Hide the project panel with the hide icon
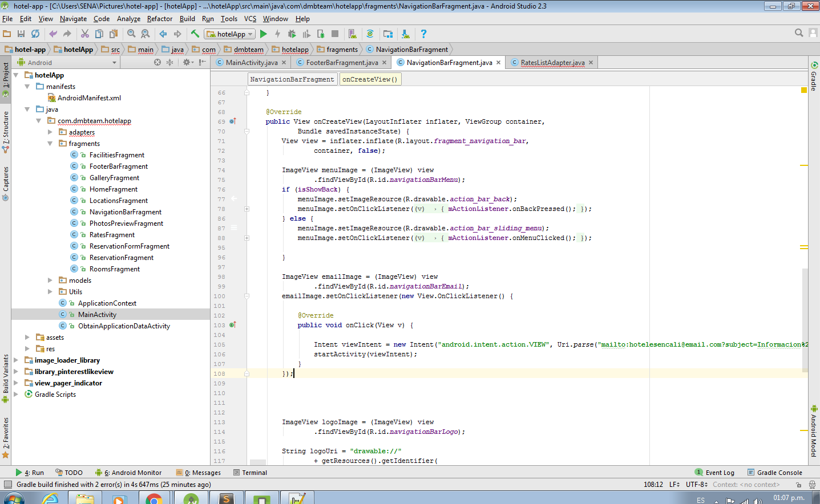820x504 pixels. click(x=203, y=62)
